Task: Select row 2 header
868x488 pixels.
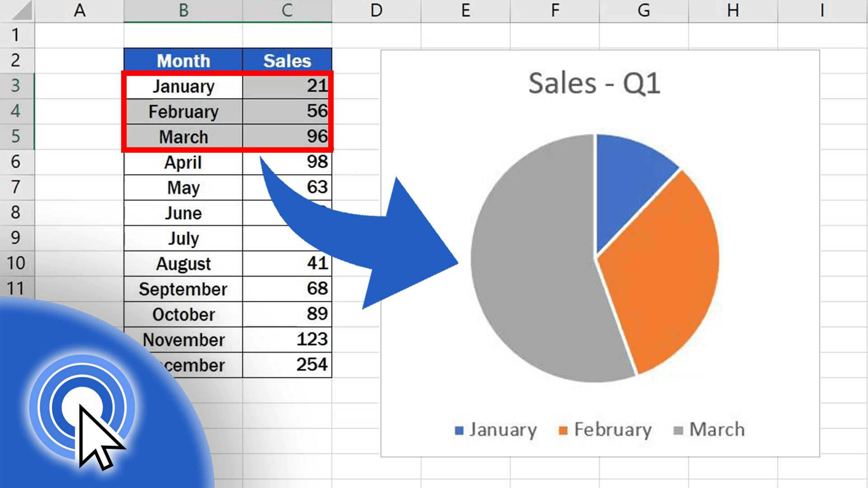Action: pos(17,60)
